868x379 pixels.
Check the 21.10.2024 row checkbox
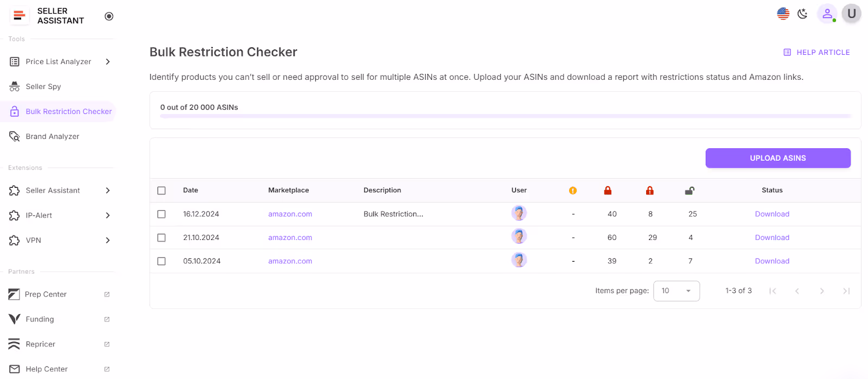pos(161,238)
